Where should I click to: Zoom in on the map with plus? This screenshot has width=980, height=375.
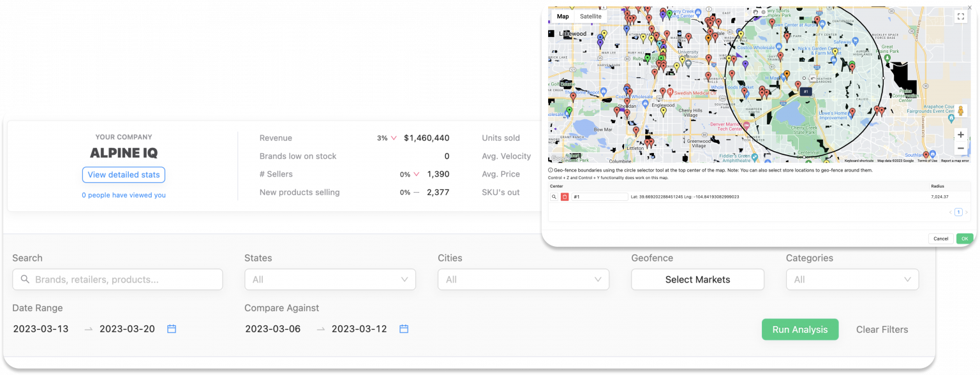tap(960, 135)
